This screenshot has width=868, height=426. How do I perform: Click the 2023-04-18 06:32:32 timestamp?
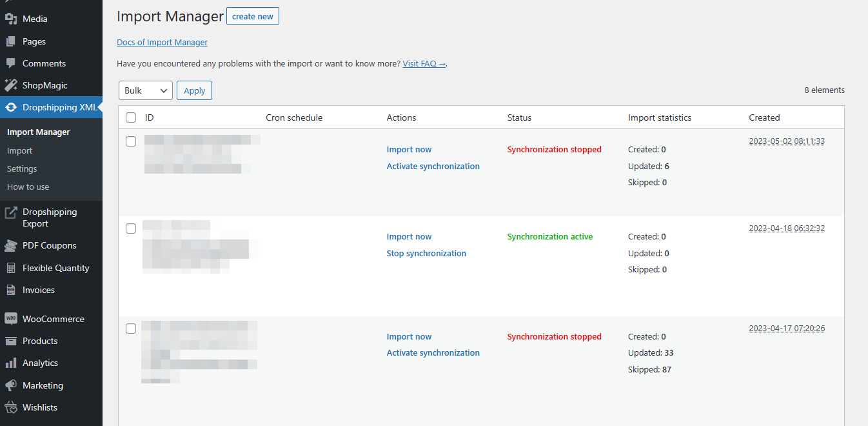(787, 228)
